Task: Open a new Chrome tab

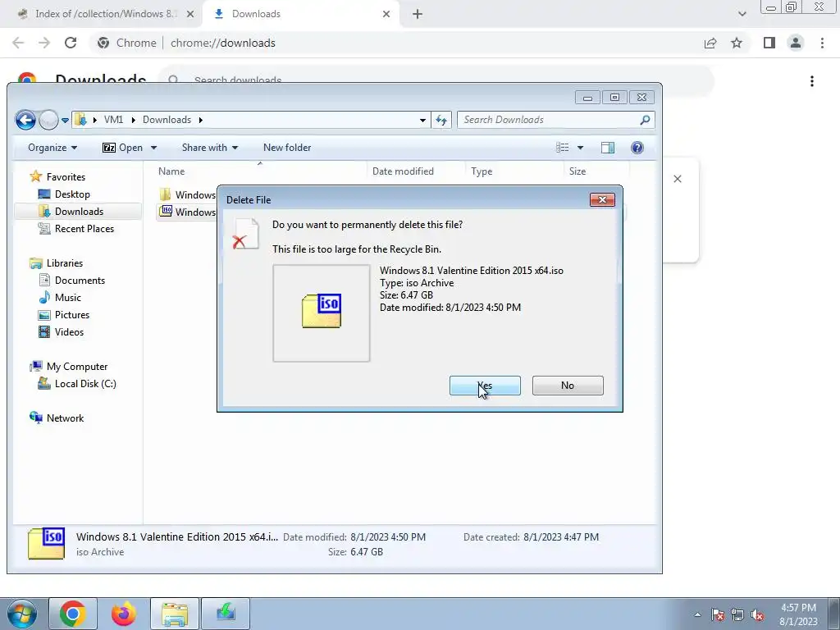Action: point(418,14)
